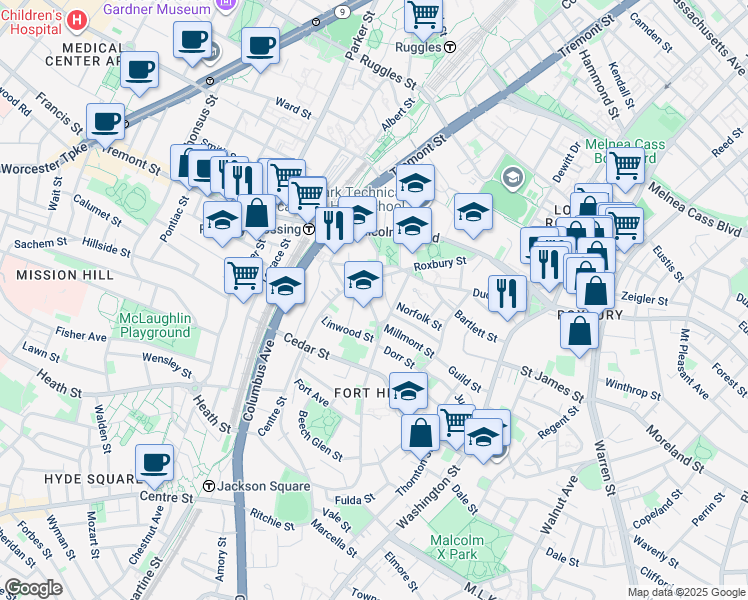Click the MISSION HILL neighborhood label

pyautogui.click(x=65, y=275)
